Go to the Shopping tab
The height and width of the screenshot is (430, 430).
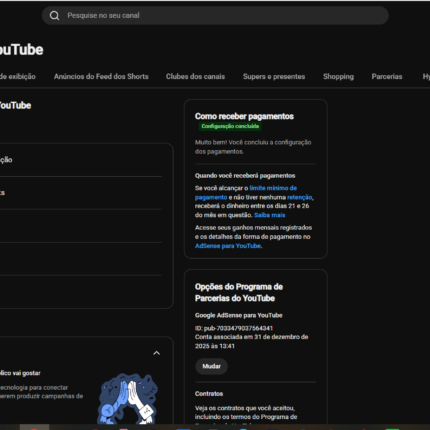tap(338, 76)
